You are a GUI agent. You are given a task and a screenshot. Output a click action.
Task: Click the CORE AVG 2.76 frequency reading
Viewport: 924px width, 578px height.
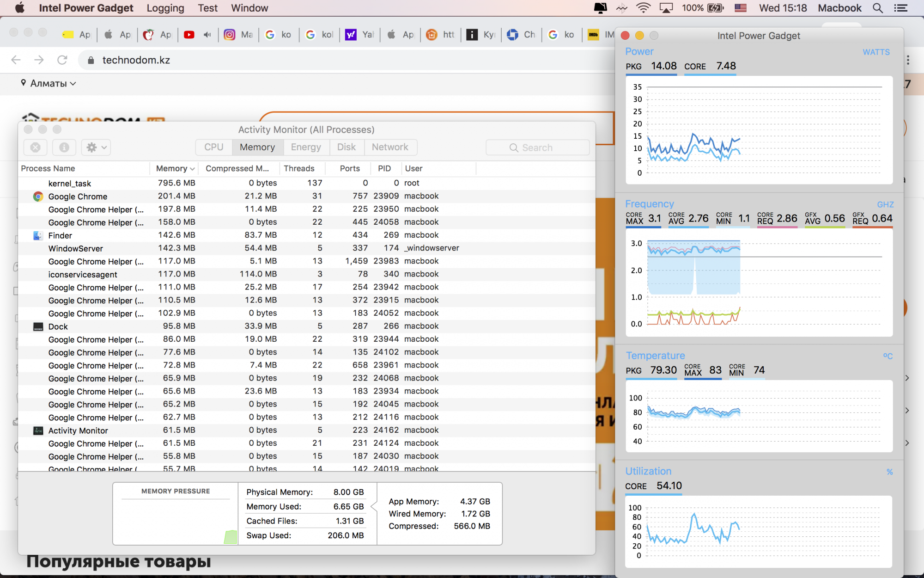(688, 218)
